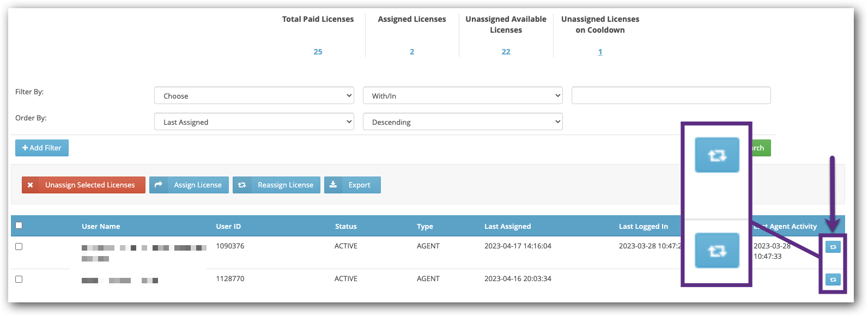Expand the 'Last Assigned' order dropdown
This screenshot has height=316, width=868.
tap(254, 122)
